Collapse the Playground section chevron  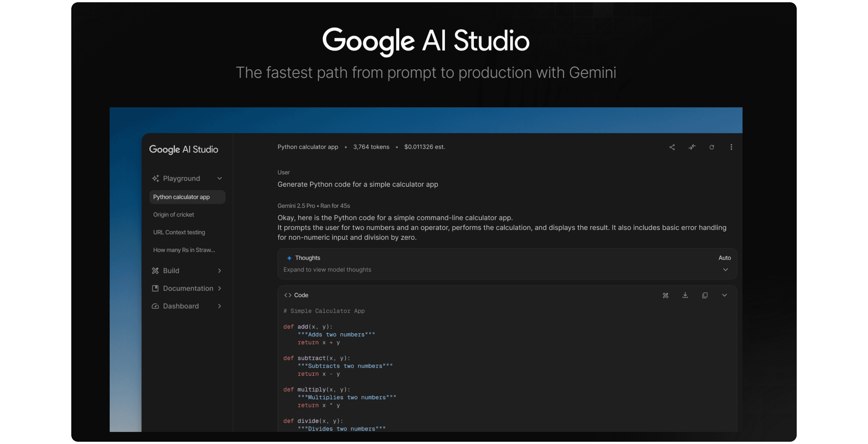pyautogui.click(x=220, y=178)
